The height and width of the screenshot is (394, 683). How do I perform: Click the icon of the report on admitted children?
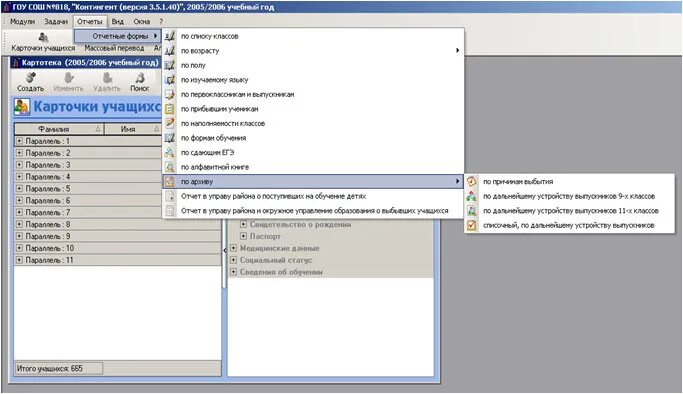[169, 196]
